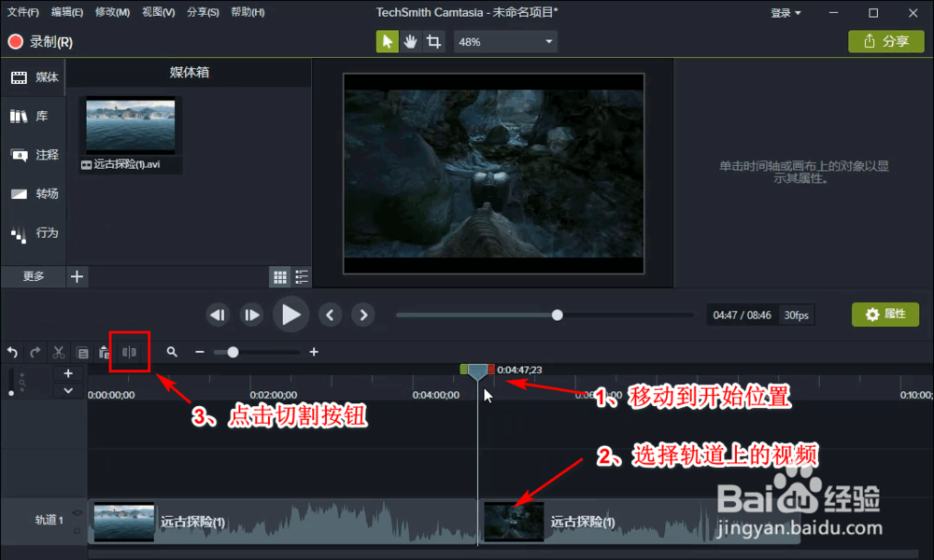This screenshot has height=560, width=934.
Task: Click the previous frame step-back button
Action: 218,315
